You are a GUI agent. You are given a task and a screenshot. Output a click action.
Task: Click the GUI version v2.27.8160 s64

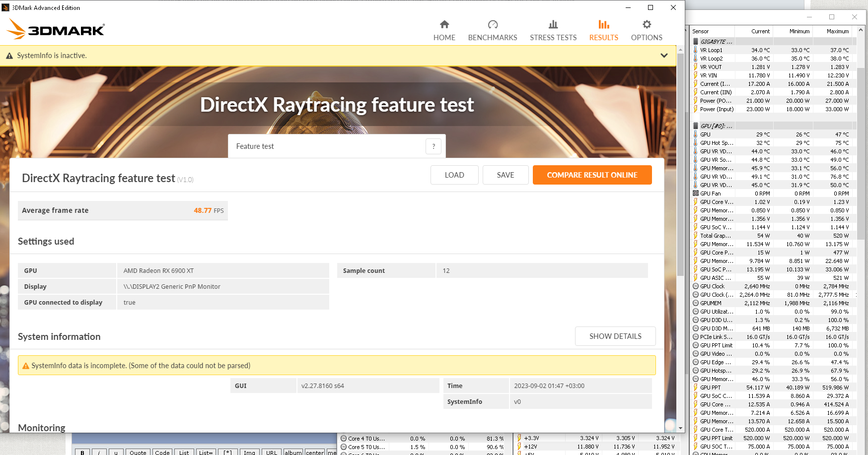[x=323, y=386]
